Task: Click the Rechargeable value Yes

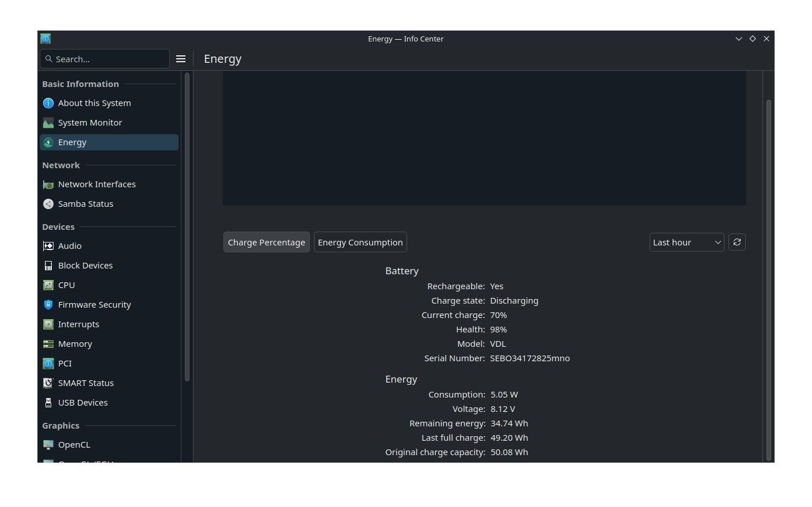Action: point(496,286)
